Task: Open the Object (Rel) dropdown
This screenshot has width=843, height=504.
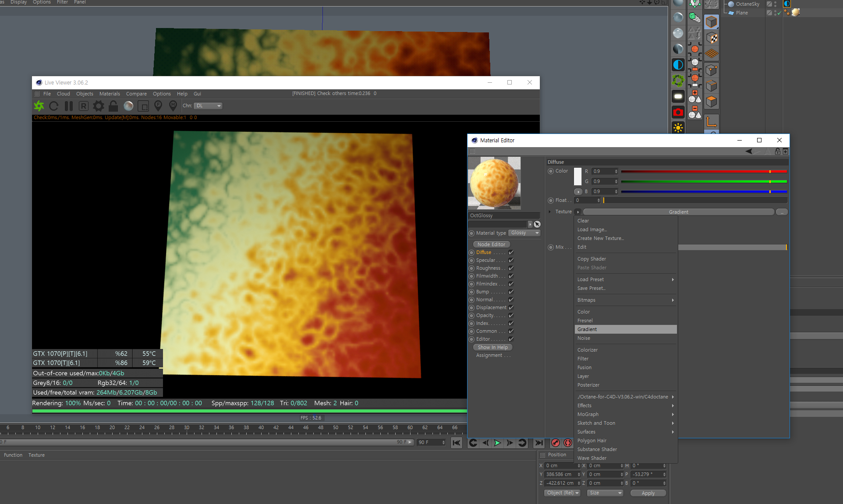Action: pyautogui.click(x=563, y=493)
